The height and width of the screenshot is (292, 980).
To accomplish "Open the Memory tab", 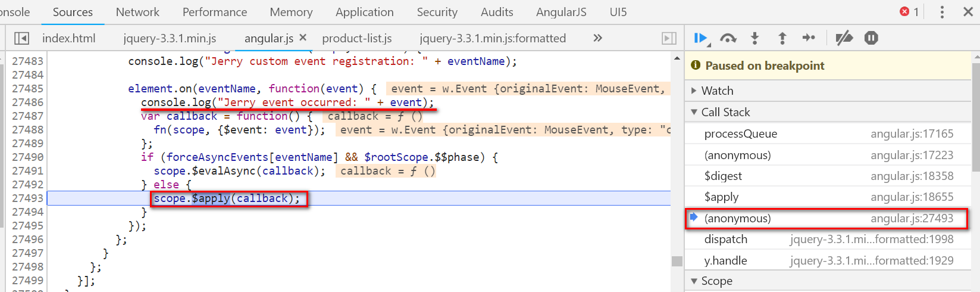I will (291, 12).
